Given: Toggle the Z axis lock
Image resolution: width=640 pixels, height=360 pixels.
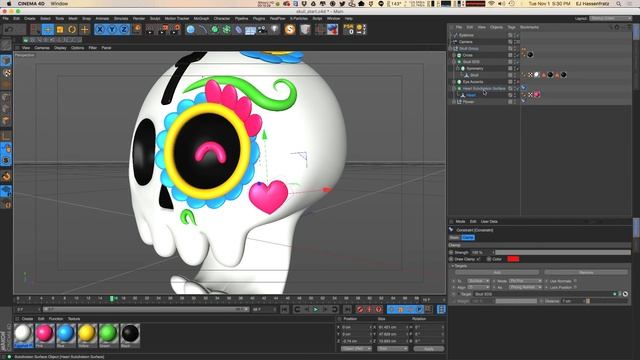Looking at the screenshot, I should pyautogui.click(x=124, y=29).
